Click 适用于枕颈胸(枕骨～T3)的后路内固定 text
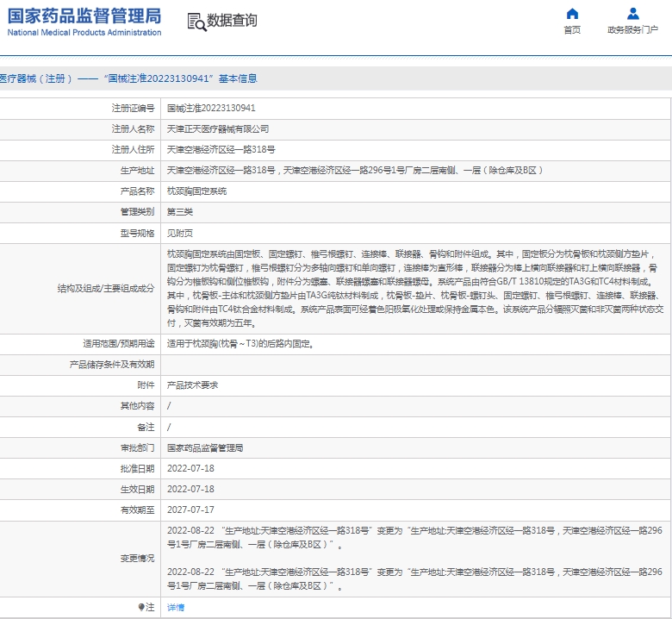Screen dimensions: 672x619 [240, 344]
